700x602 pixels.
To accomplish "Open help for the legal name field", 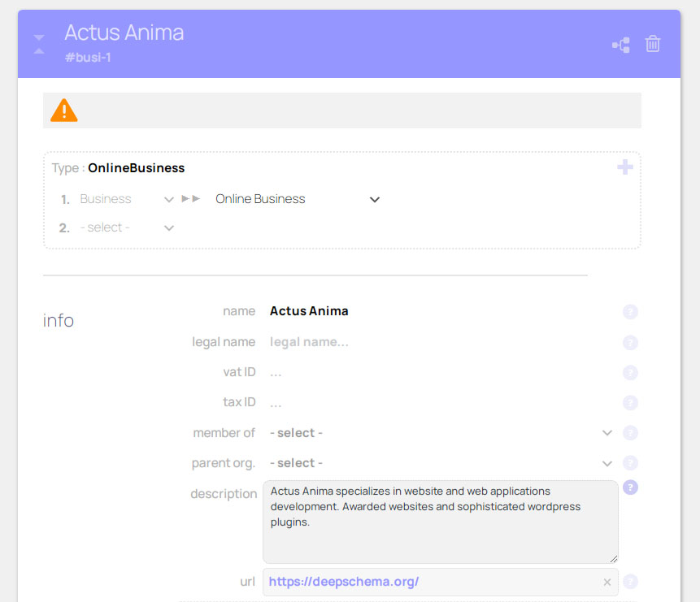I will [630, 343].
